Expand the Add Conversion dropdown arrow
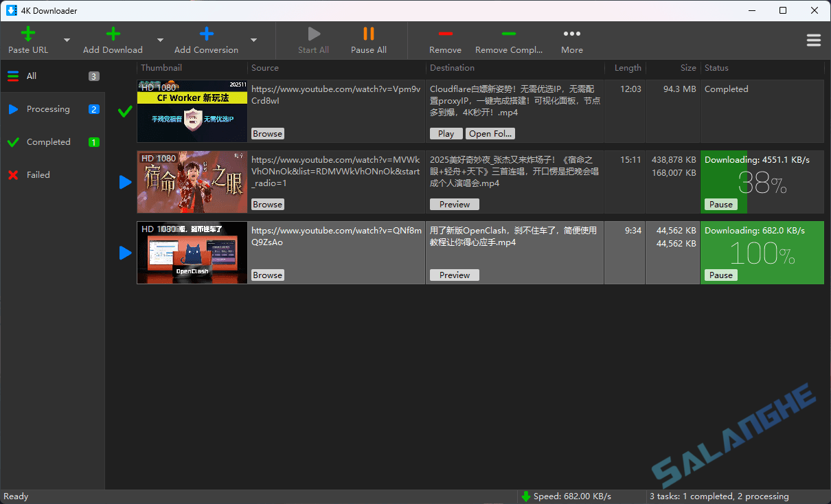Viewport: 831px width, 504px height. click(253, 40)
